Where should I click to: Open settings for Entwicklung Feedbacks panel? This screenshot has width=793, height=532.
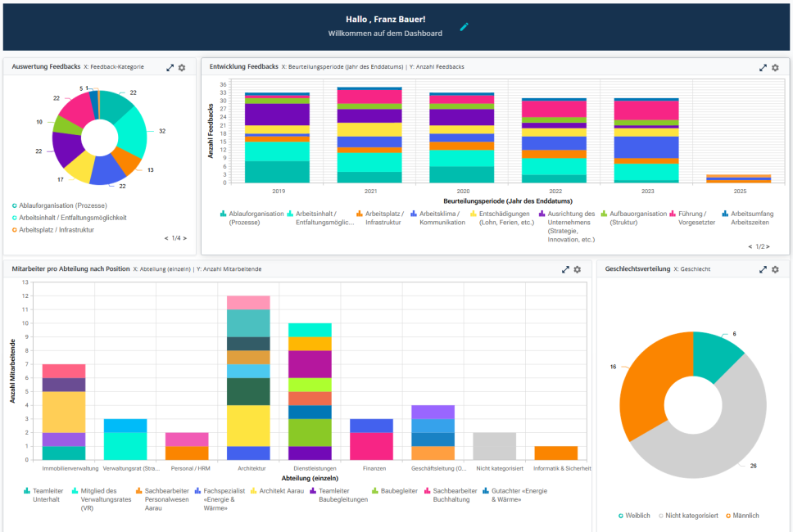776,69
